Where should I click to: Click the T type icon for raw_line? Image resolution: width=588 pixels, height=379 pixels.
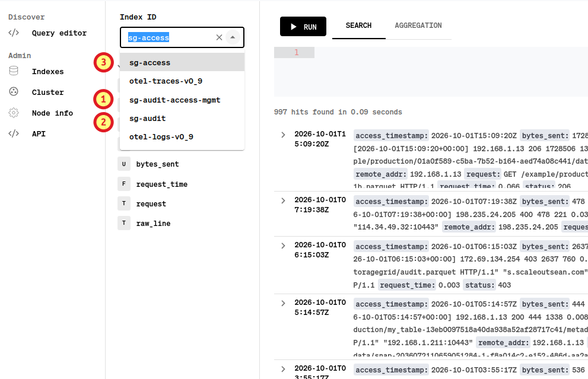(124, 222)
